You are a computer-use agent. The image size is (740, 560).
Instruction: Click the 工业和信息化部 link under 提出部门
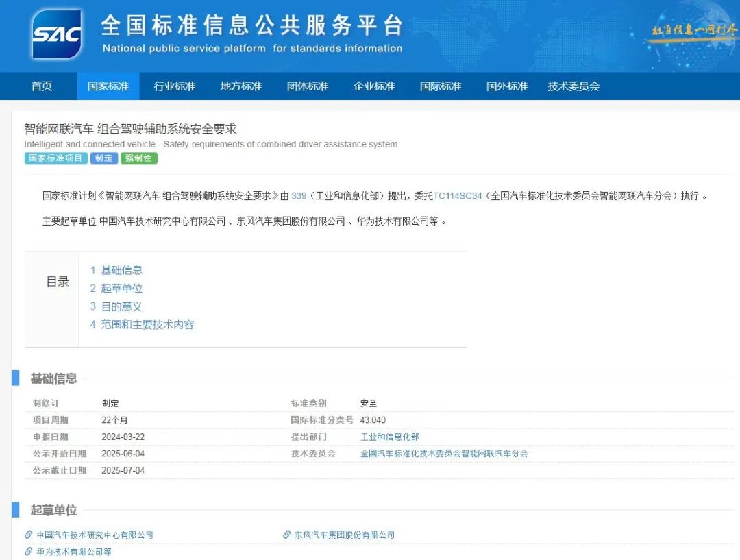[x=389, y=437]
